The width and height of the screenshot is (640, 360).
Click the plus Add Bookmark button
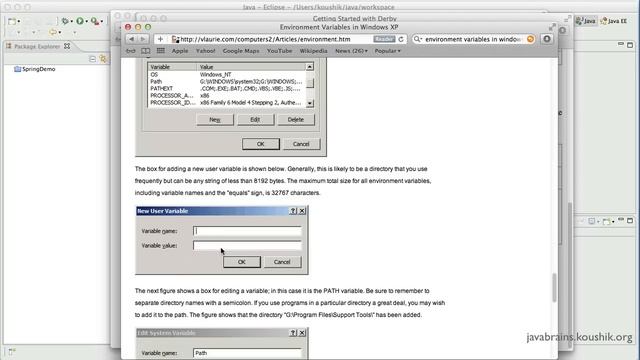coord(160,39)
